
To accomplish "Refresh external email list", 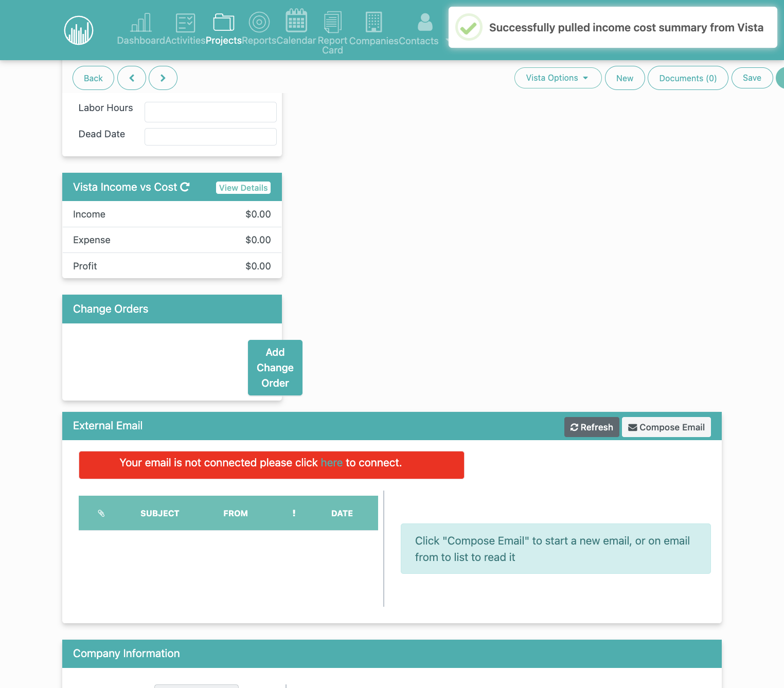I will (592, 427).
